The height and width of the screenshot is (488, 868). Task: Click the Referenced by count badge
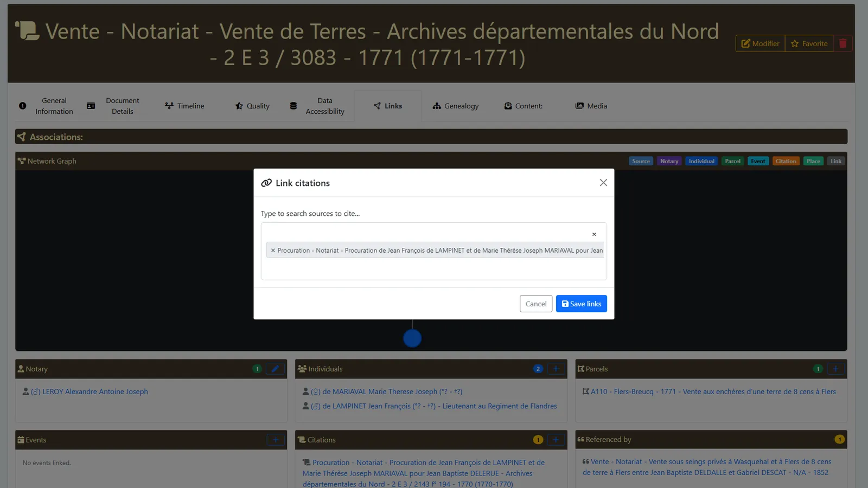tap(839, 439)
